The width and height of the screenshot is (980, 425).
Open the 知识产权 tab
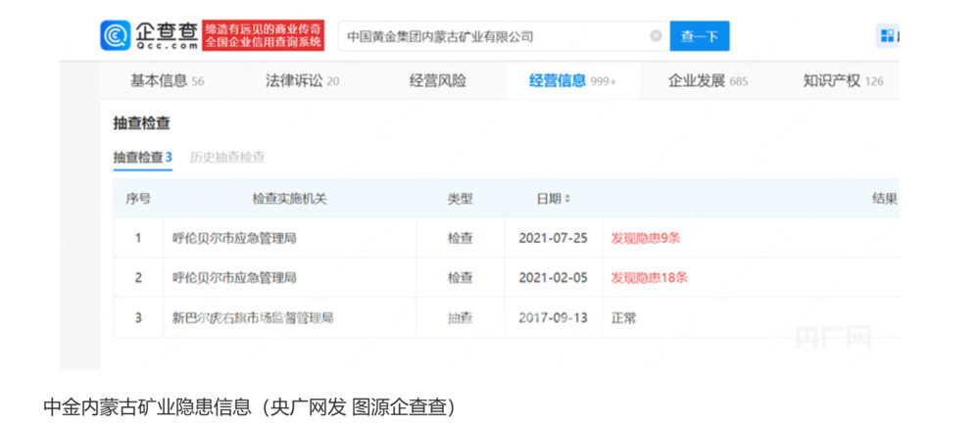pyautogui.click(x=843, y=80)
